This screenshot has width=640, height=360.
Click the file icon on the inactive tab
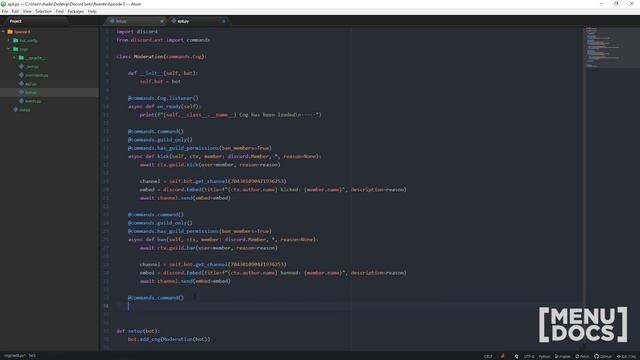(x=112, y=21)
